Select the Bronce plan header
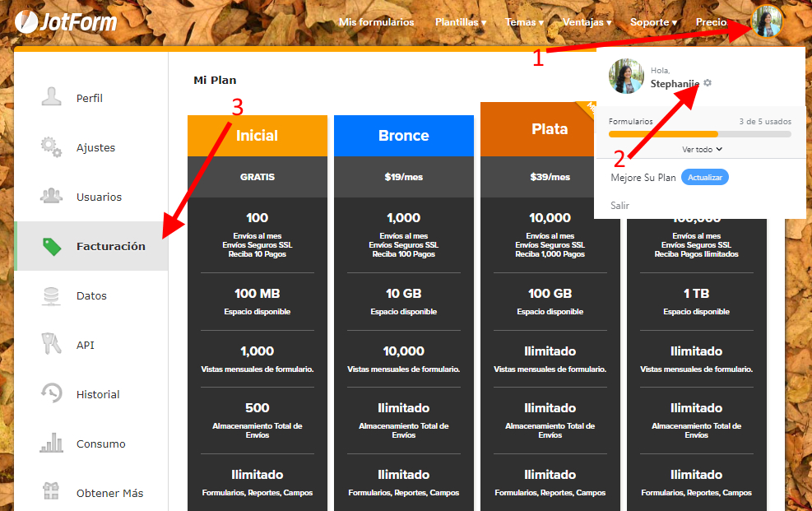The image size is (812, 511). (404, 136)
